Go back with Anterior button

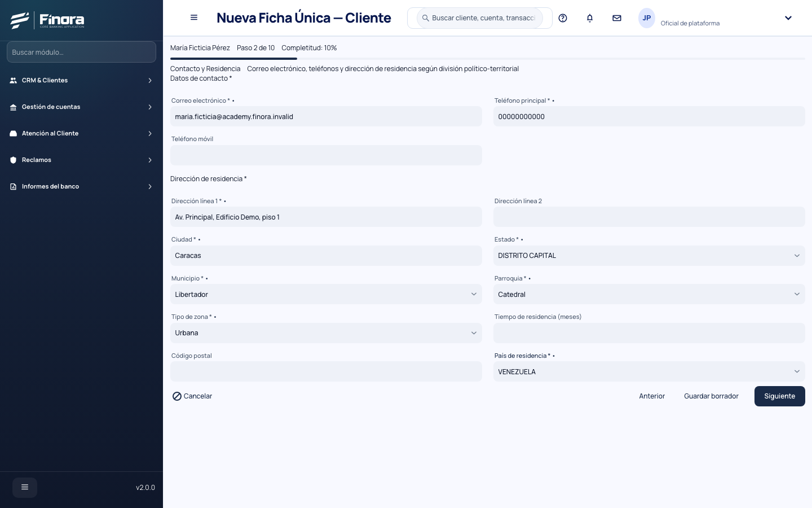point(652,396)
